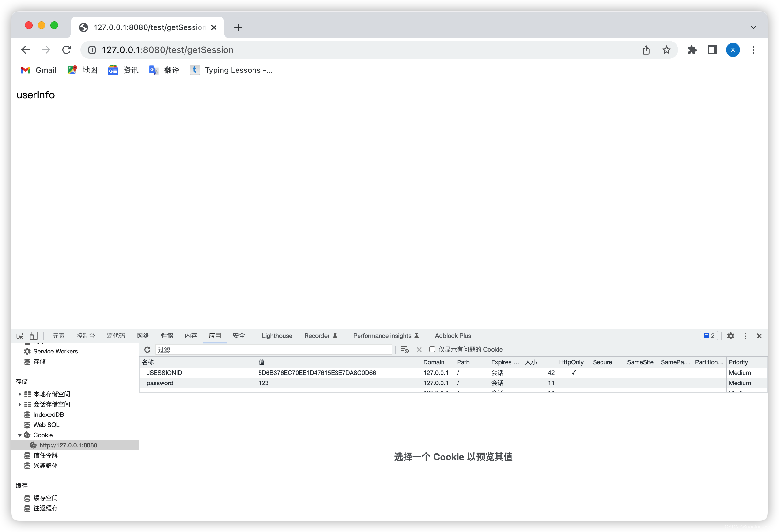Screen dimensions: 779x532
Task: Open the Lighthouse tab
Action: click(277, 336)
